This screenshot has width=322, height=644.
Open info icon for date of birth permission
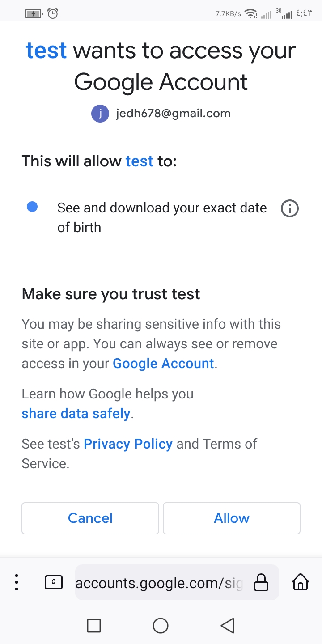[289, 208]
